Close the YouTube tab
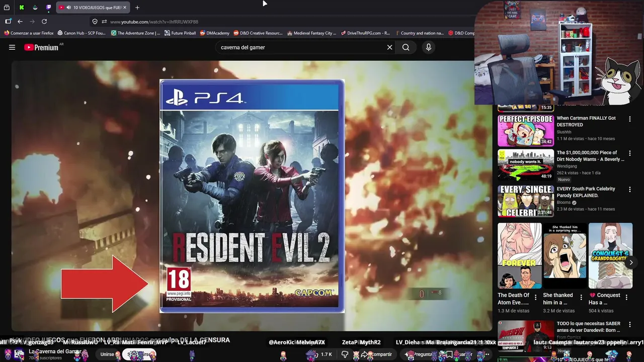This screenshot has height=362, width=644. tap(125, 8)
